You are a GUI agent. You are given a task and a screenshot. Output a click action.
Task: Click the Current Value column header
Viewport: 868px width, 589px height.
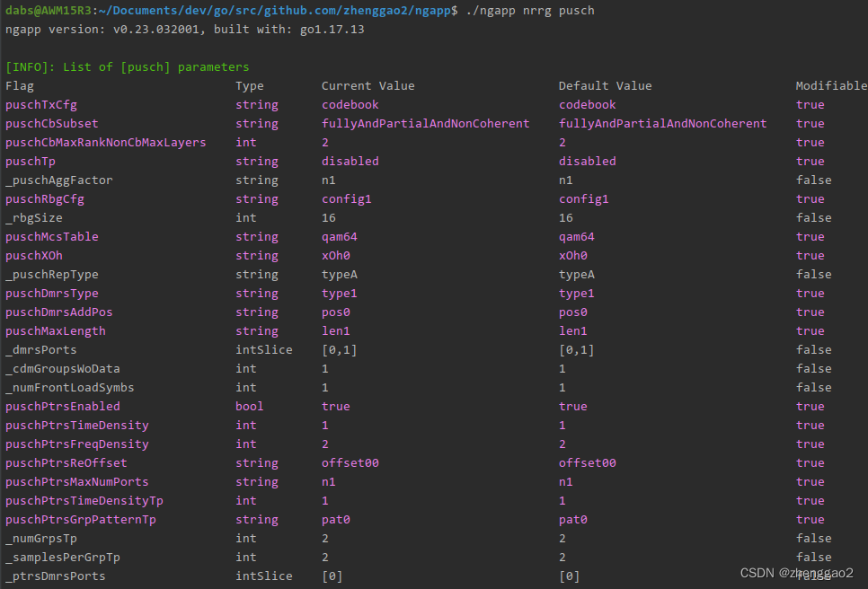(x=368, y=85)
